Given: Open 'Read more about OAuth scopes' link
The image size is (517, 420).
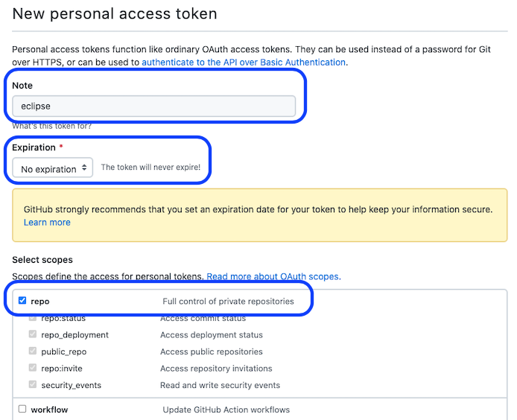Looking at the screenshot, I should [x=273, y=276].
